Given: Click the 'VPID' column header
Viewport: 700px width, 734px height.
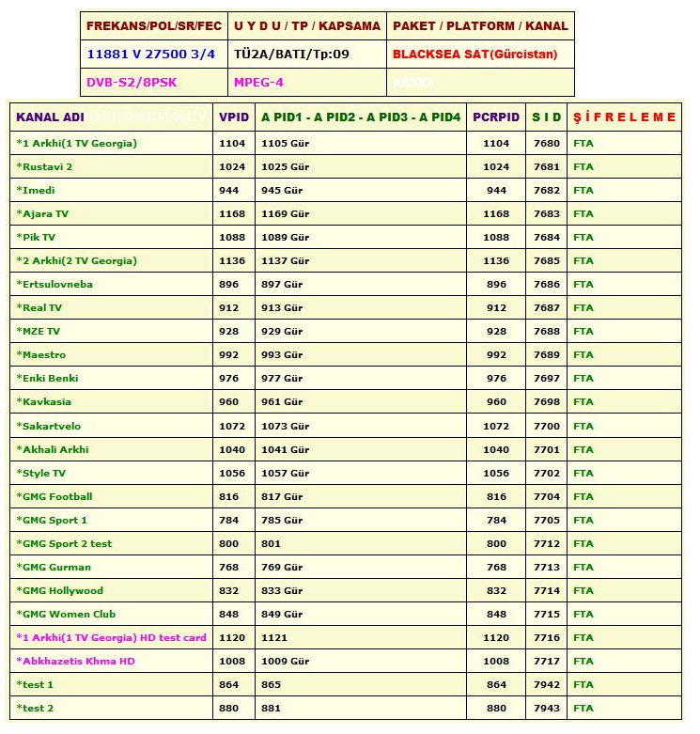Looking at the screenshot, I should click(234, 117).
